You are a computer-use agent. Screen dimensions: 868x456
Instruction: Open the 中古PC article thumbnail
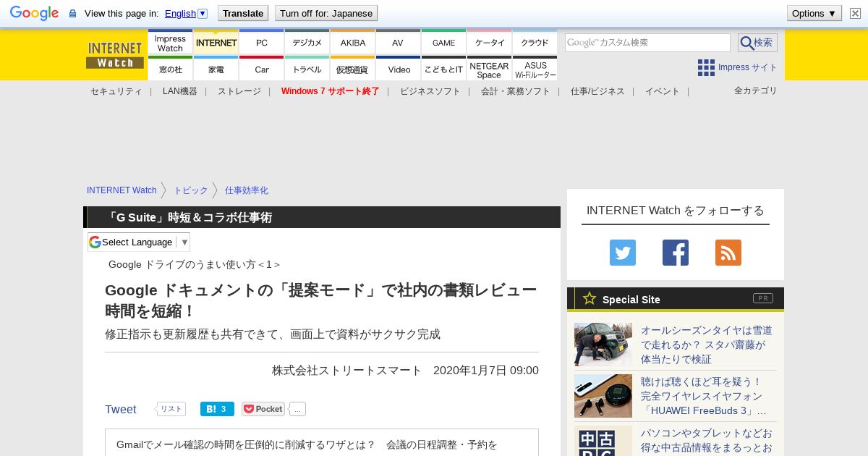pos(603,441)
